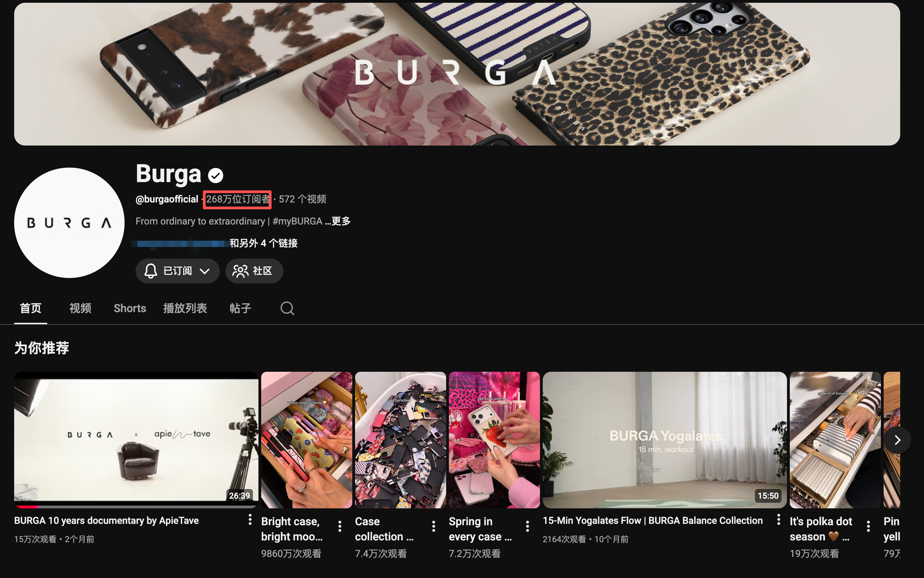Screen dimensions: 924x578
Task: Expand the 已订阅 subscription dropdown chevron
Action: 205,271
